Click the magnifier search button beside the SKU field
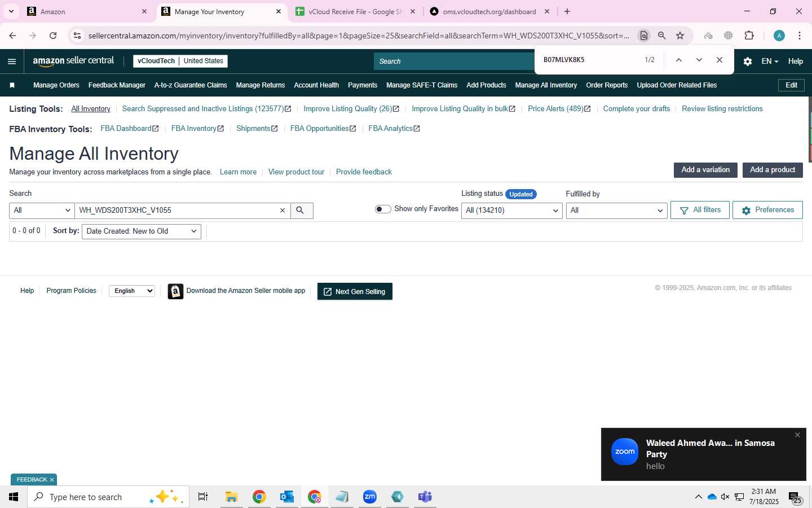 [x=302, y=211]
